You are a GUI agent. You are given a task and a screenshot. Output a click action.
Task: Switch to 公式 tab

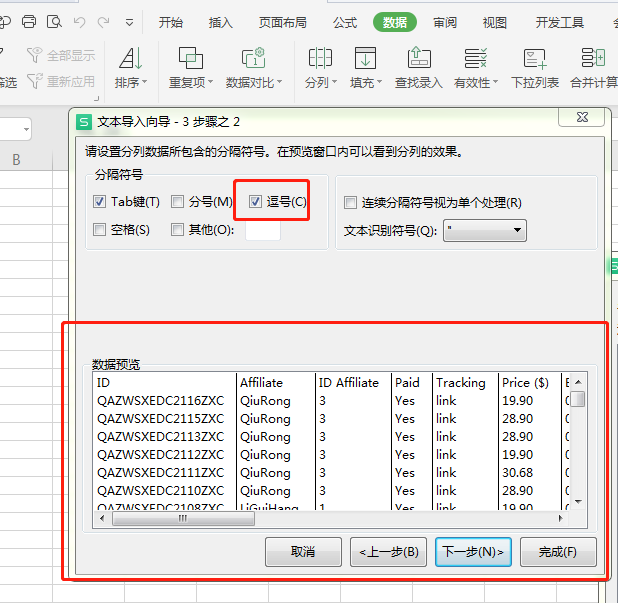click(345, 22)
